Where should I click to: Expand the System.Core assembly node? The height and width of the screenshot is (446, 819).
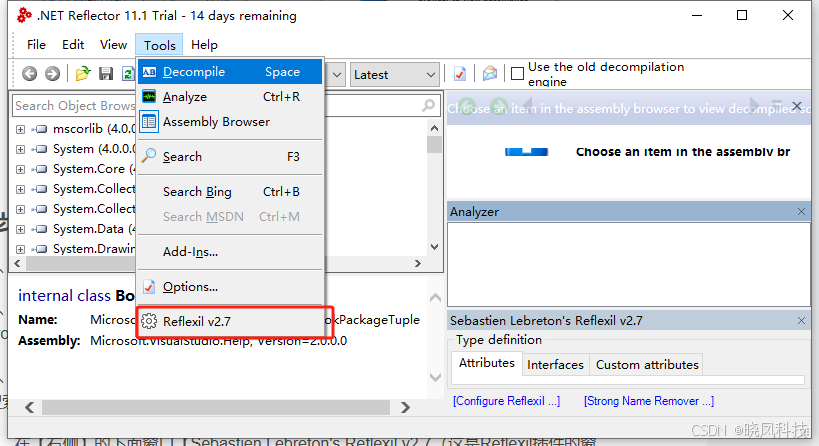click(20, 169)
